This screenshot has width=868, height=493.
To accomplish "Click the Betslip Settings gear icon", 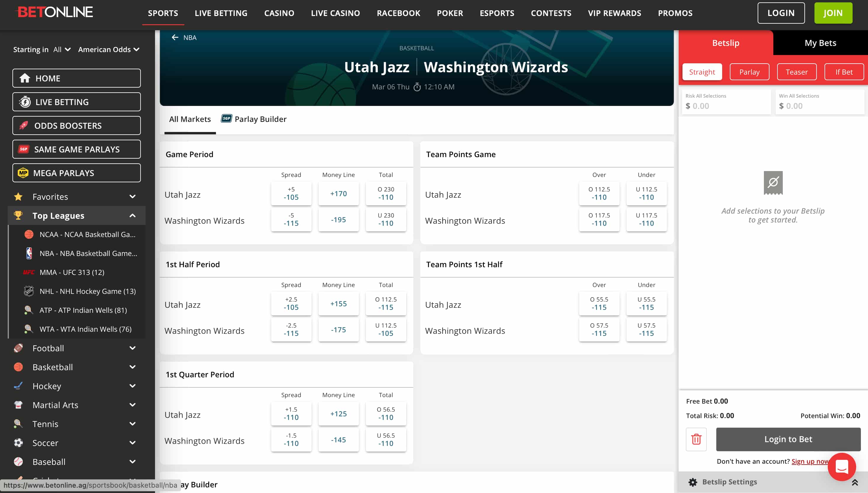I will click(x=693, y=482).
